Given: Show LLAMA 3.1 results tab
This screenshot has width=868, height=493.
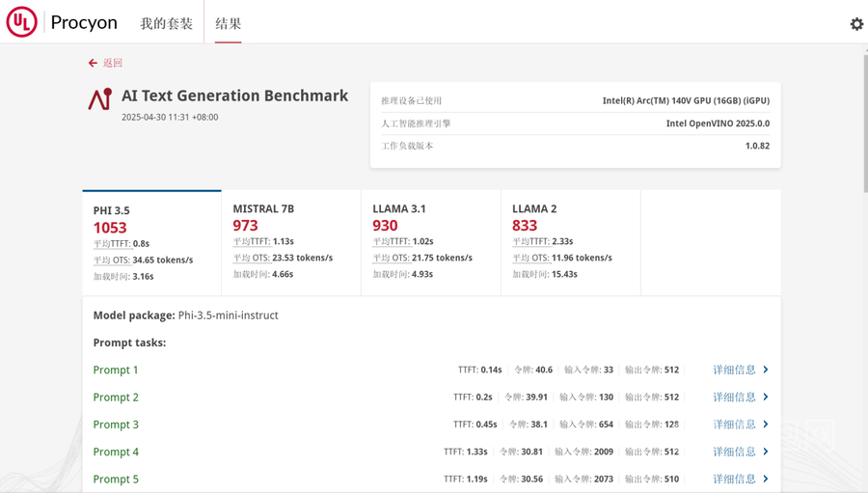Looking at the screenshot, I should tap(430, 242).
